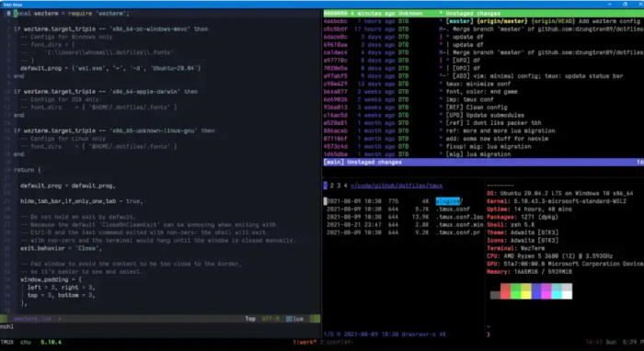Click the ranger directory path link
The width and height of the screenshot is (644, 351).
[397, 186]
